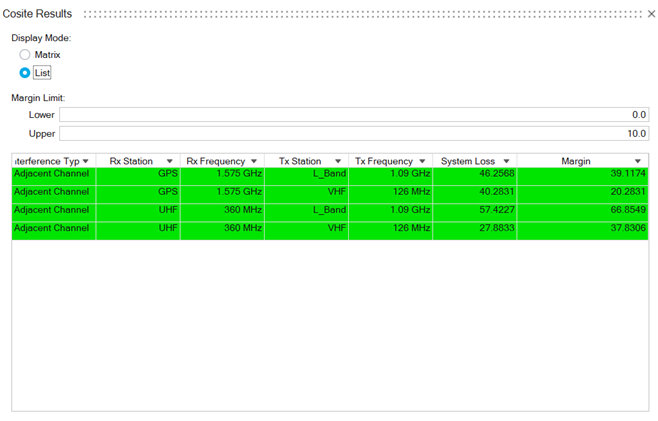The height and width of the screenshot is (421, 658).
Task: Click the GPS Rx station in the L_Band row
Action: point(168,173)
